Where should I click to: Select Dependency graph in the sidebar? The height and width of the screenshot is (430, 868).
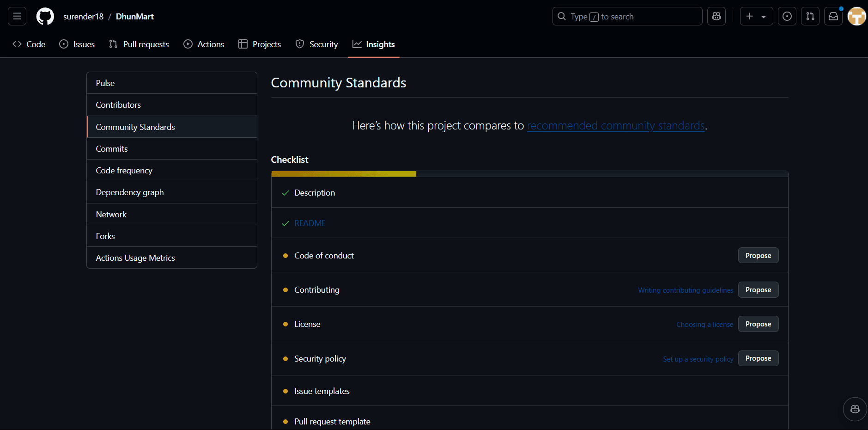(x=172, y=192)
